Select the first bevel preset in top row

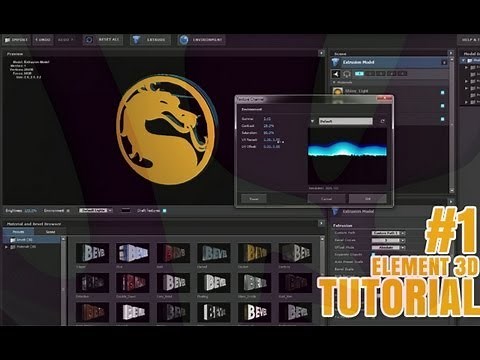click(92, 253)
